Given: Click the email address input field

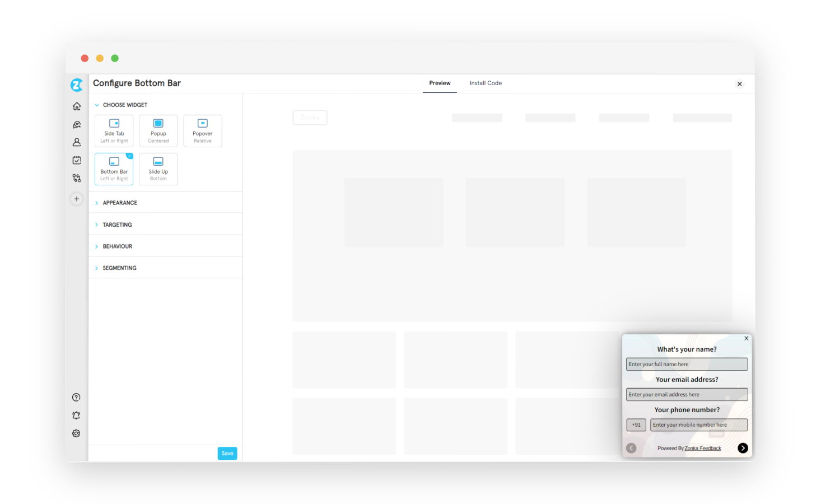Looking at the screenshot, I should 687,394.
